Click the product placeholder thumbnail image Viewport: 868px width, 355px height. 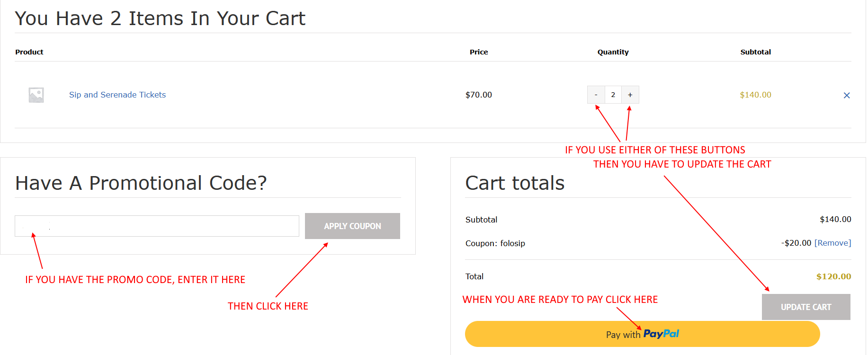click(36, 95)
